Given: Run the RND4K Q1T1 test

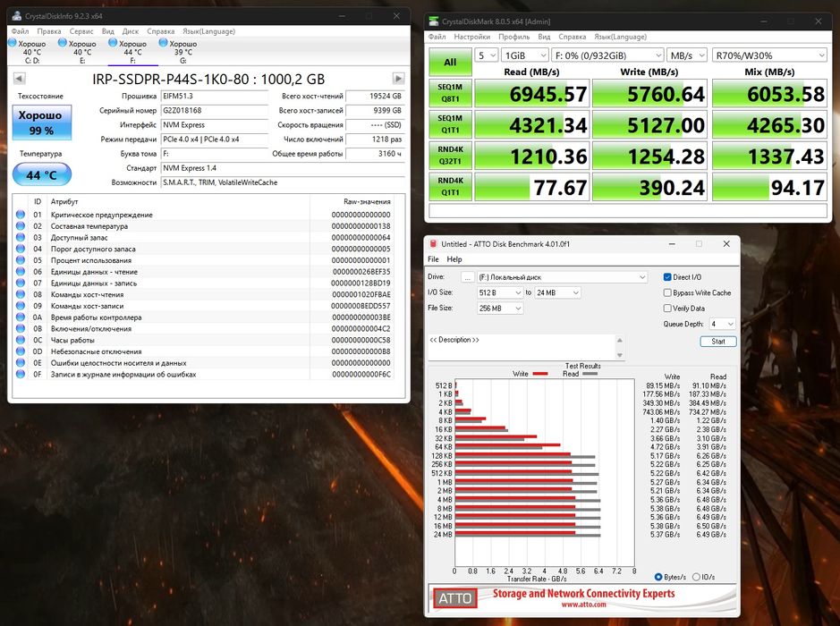Looking at the screenshot, I should point(450,186).
